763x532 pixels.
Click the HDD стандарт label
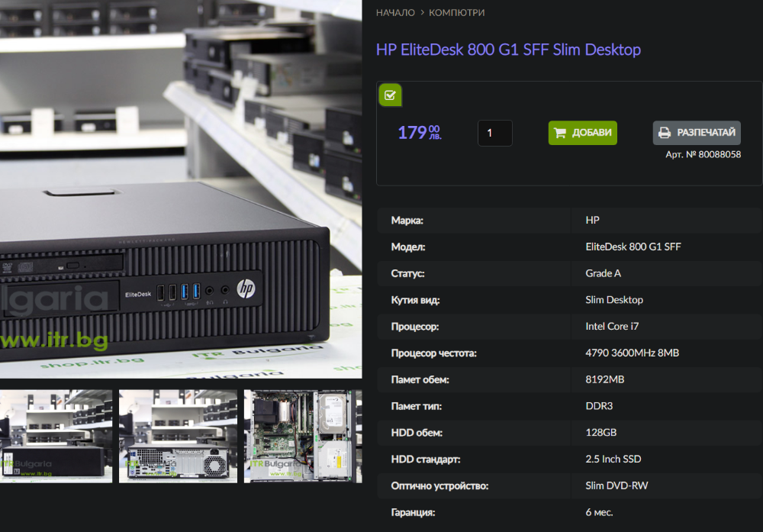point(425,459)
